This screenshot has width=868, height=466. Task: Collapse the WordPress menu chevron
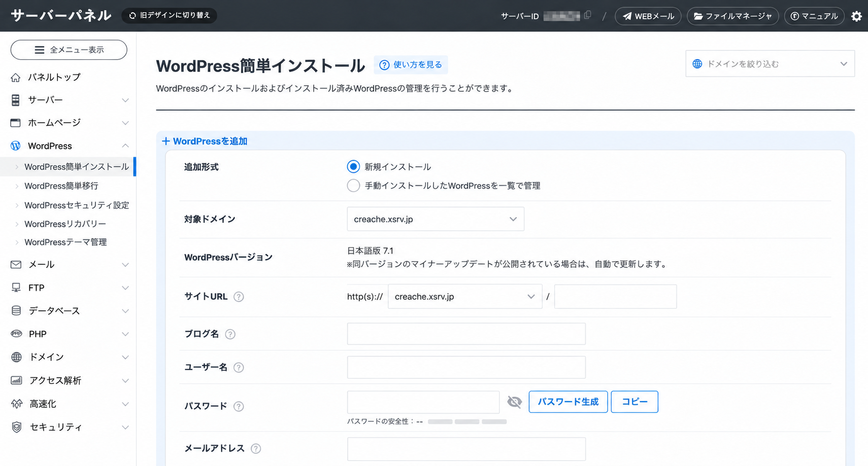pos(125,146)
